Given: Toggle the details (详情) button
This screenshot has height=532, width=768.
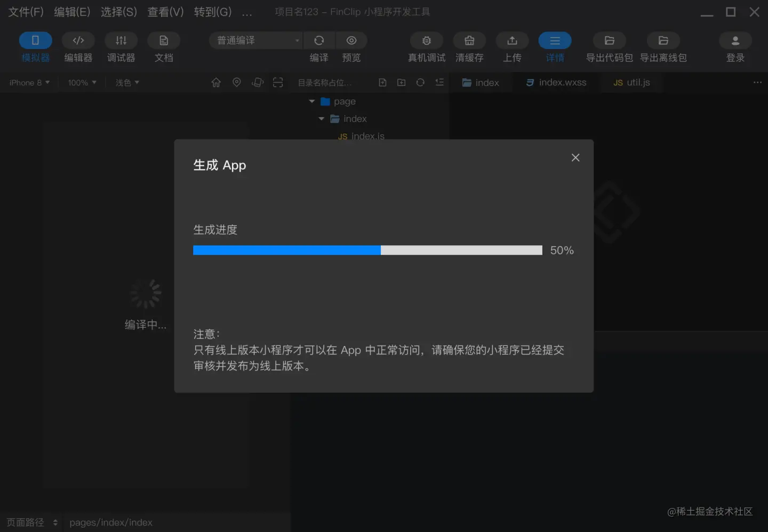Looking at the screenshot, I should click(555, 41).
